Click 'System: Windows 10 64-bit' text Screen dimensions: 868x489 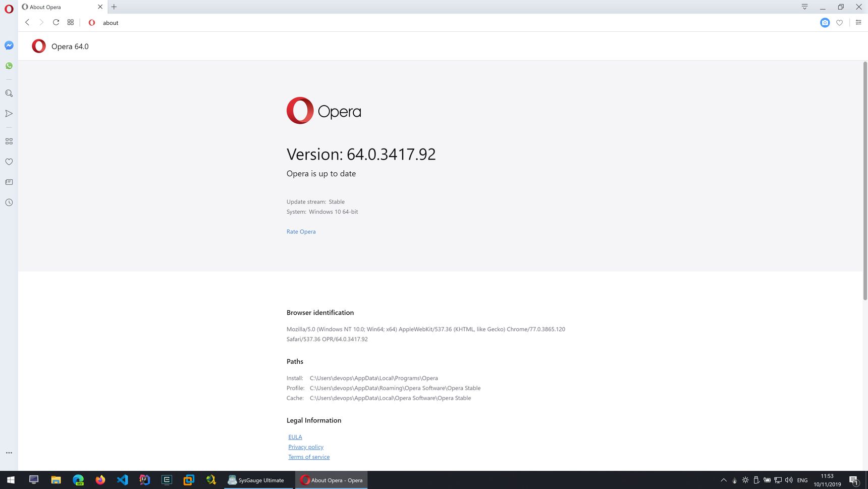coord(322,212)
